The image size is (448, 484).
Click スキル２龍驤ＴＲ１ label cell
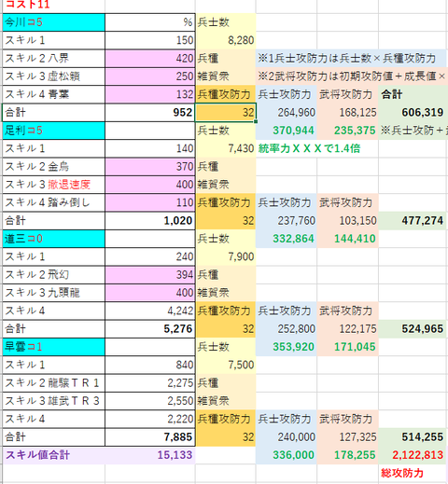[53, 383]
